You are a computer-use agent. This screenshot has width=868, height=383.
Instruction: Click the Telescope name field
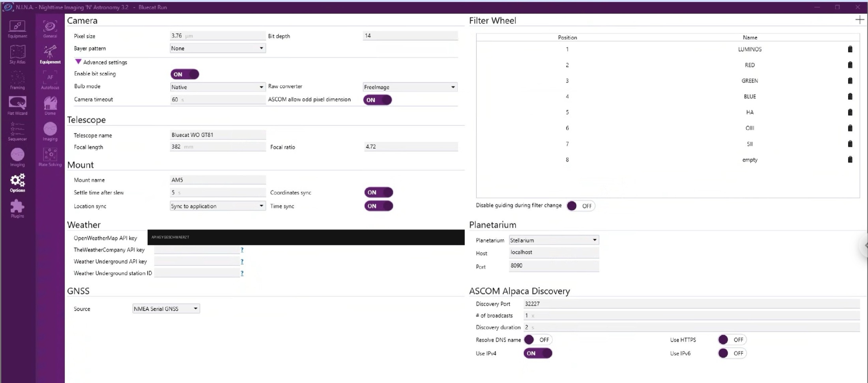pos(218,135)
